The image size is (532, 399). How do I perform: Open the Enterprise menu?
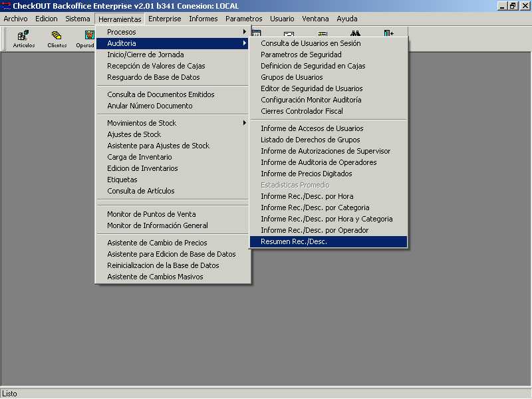point(164,19)
